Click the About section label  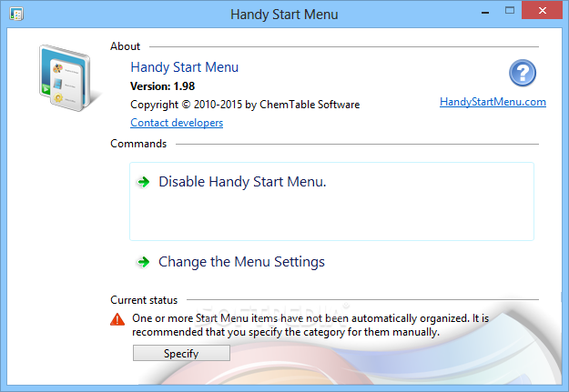click(x=126, y=46)
